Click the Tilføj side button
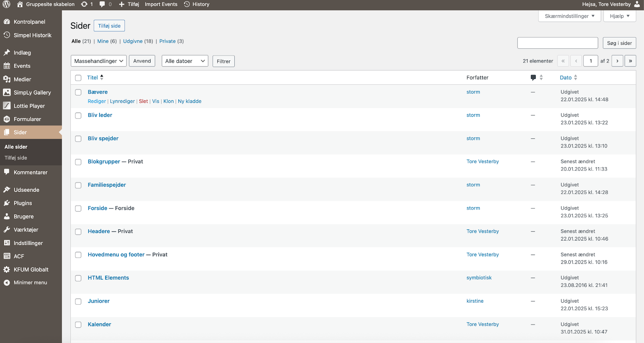Image resolution: width=644 pixels, height=343 pixels. pyautogui.click(x=109, y=26)
